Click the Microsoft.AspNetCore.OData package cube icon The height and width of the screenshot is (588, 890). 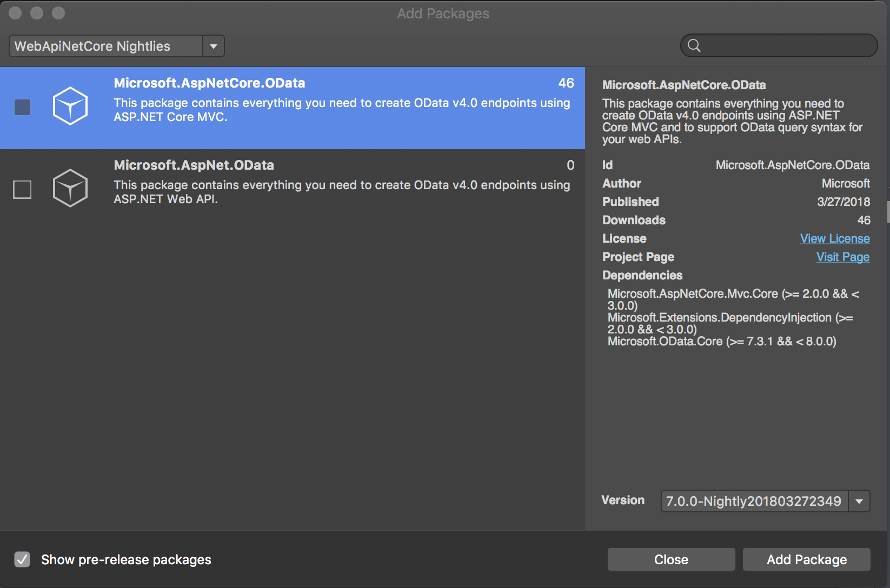(70, 106)
